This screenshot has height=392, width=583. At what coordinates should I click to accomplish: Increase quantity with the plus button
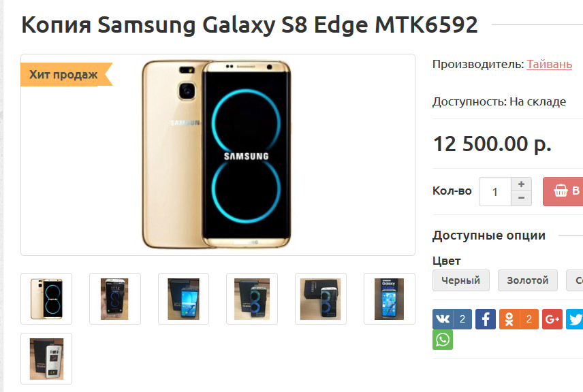521,184
